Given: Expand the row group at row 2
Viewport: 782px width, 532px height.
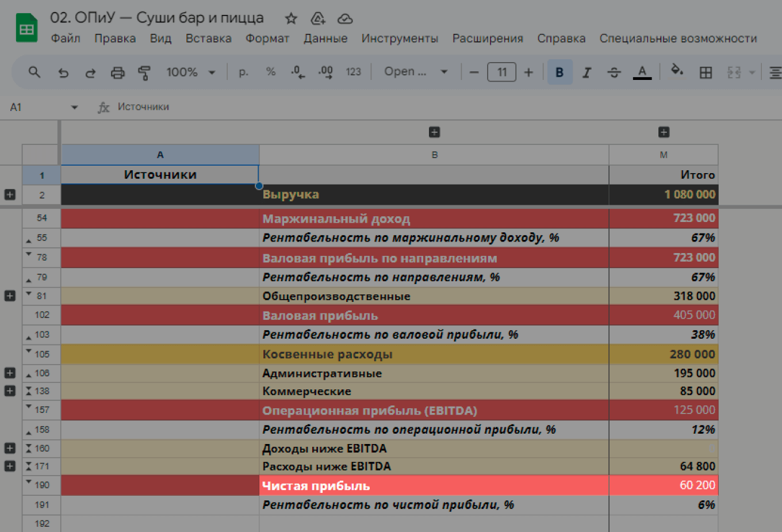Looking at the screenshot, I should (x=10, y=194).
